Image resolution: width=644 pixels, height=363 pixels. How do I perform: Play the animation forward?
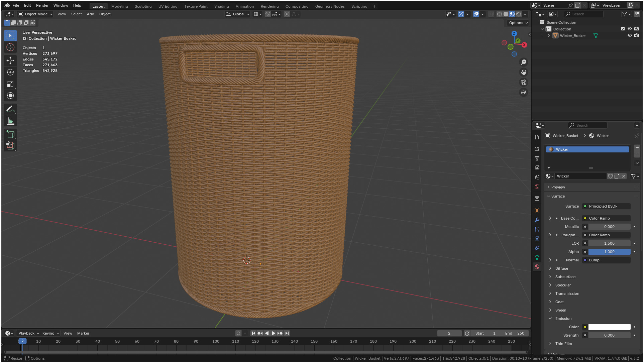pyautogui.click(x=273, y=333)
